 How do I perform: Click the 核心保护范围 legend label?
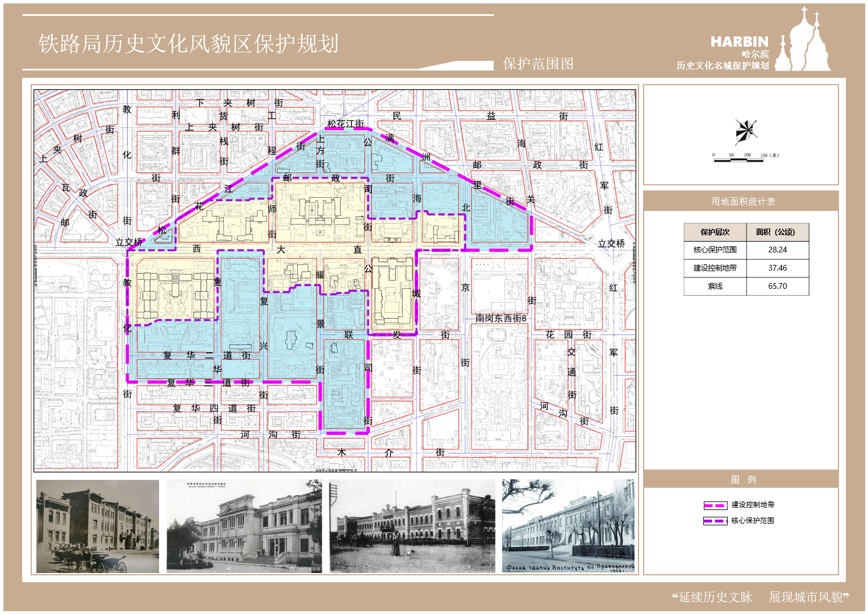[x=753, y=521]
